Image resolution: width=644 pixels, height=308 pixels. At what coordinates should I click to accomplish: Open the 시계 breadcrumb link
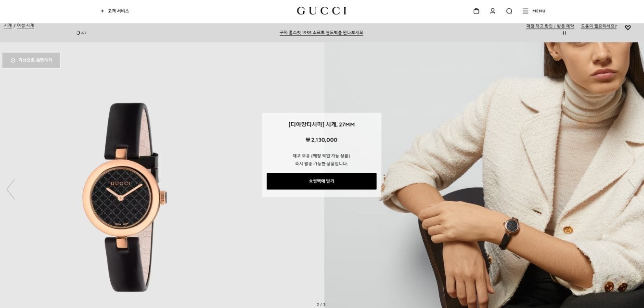[8, 26]
